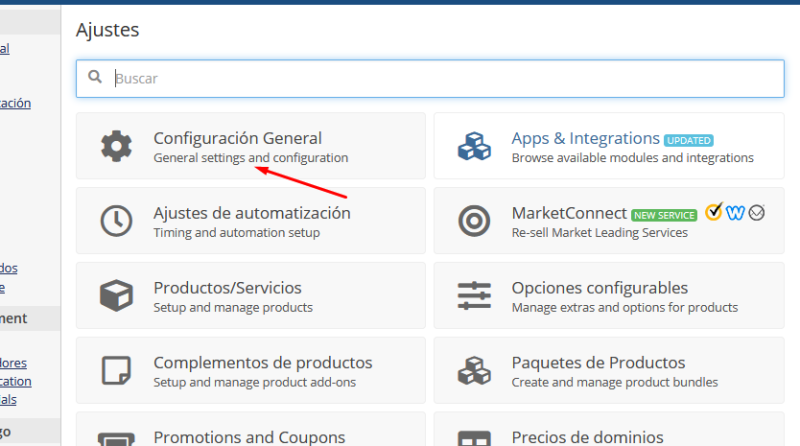The image size is (800, 446).
Task: Click the MarketConnect target circle icon
Action: [474, 221]
